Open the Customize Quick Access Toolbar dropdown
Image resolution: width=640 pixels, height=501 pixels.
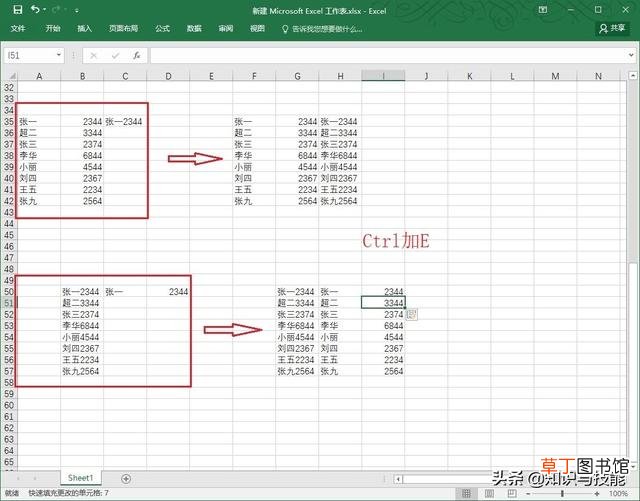[77, 11]
